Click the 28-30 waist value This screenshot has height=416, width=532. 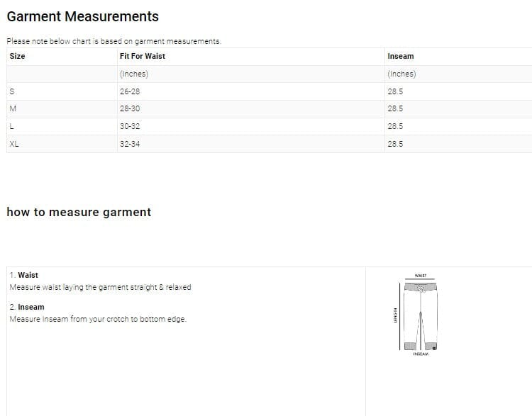pyautogui.click(x=130, y=108)
